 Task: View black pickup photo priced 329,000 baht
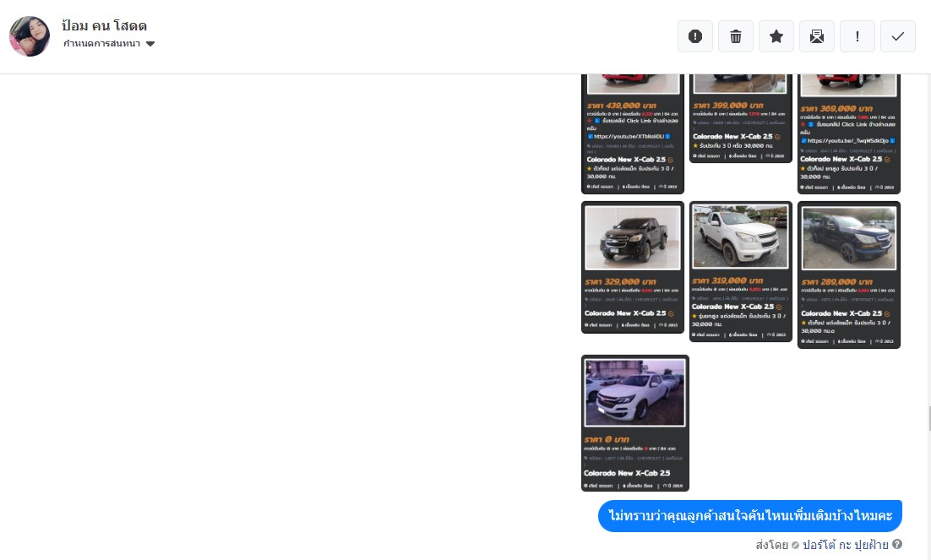click(632, 238)
